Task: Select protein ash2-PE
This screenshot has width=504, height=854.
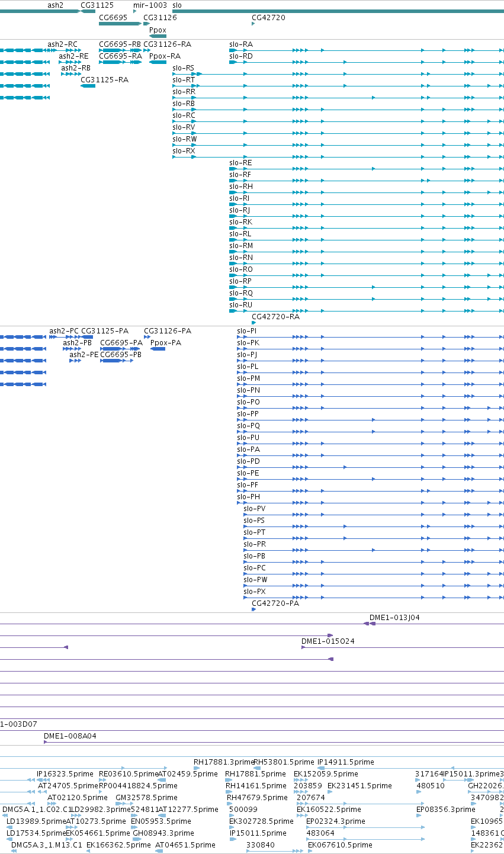Action: (x=84, y=355)
